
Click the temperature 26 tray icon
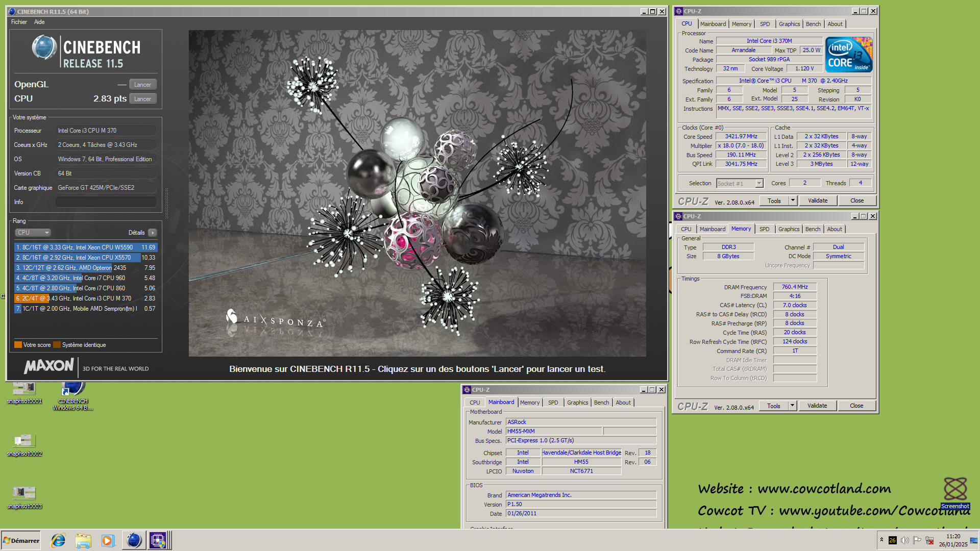click(892, 540)
